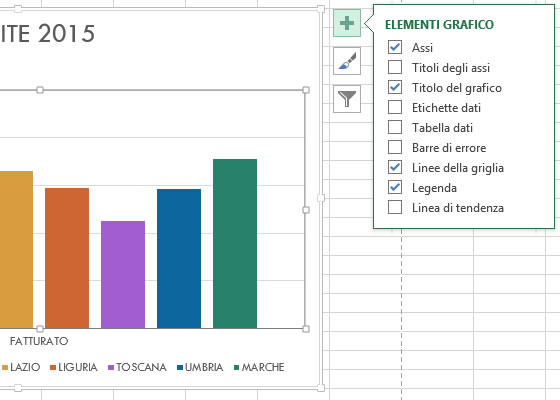The height and width of the screenshot is (400, 560).
Task: Enable Barre di errore checkbox
Action: click(x=395, y=147)
